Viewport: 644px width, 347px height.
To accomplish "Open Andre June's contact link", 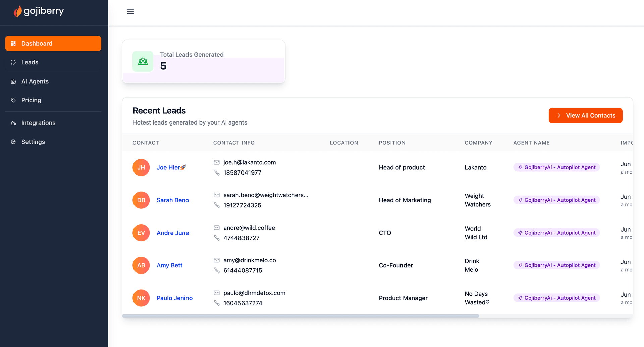I will click(x=173, y=233).
